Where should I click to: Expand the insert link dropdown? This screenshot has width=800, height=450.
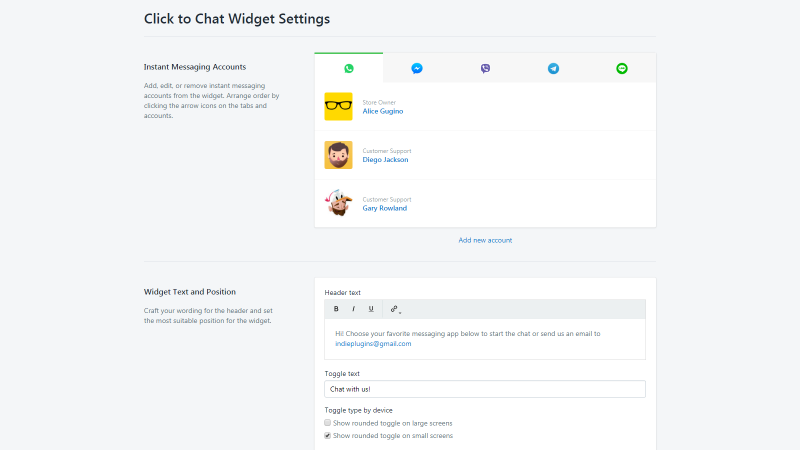pyautogui.click(x=395, y=309)
